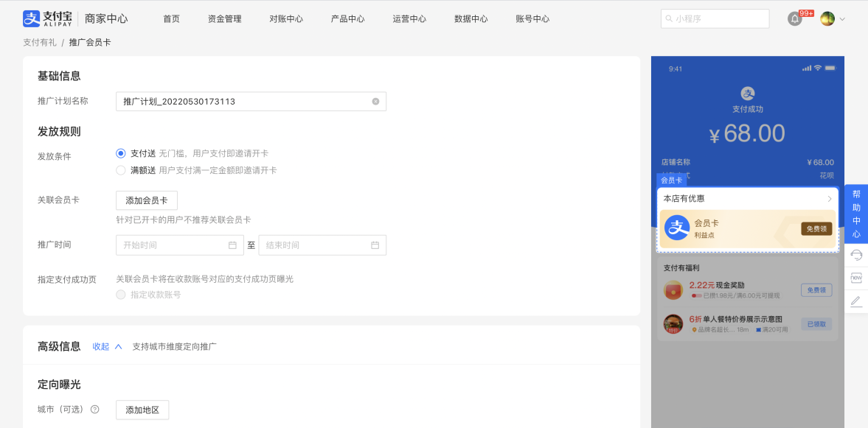The image size is (868, 428).
Task: Open the 资金管理 menu
Action: point(225,19)
